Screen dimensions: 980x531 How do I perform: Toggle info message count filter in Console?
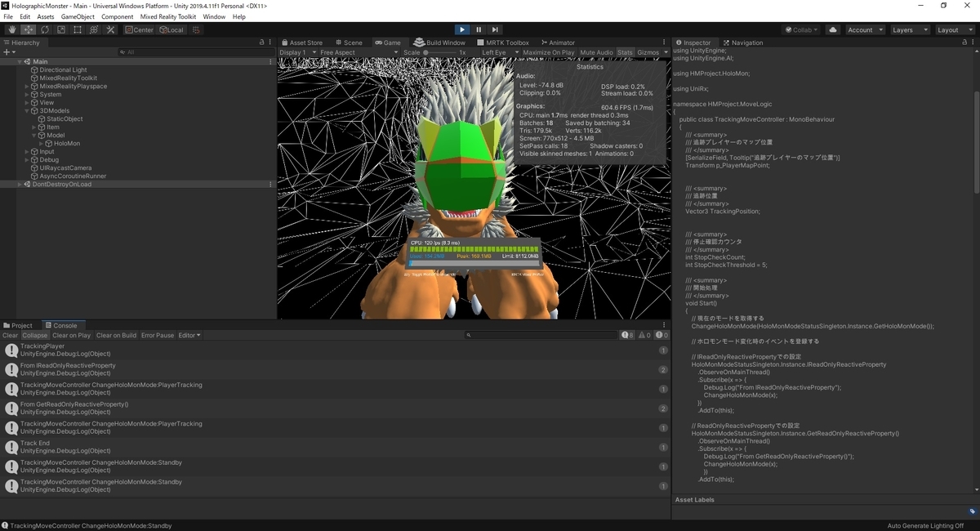[628, 335]
